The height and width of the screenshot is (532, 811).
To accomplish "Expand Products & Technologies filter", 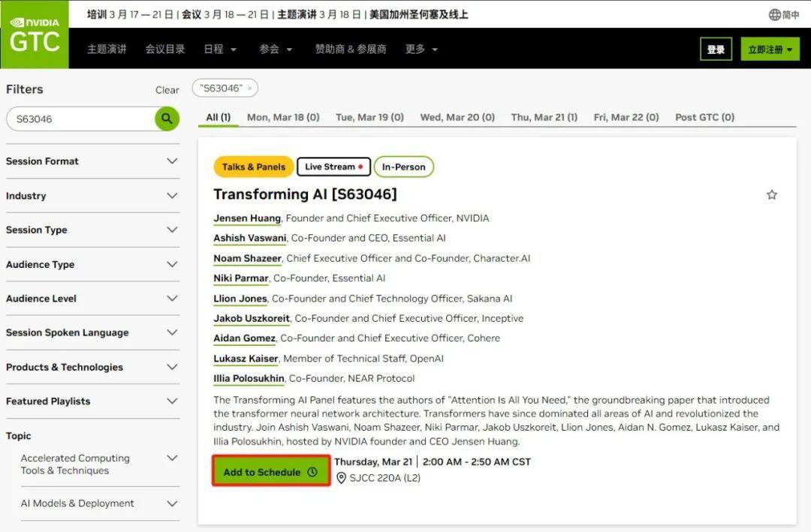I will coord(92,367).
